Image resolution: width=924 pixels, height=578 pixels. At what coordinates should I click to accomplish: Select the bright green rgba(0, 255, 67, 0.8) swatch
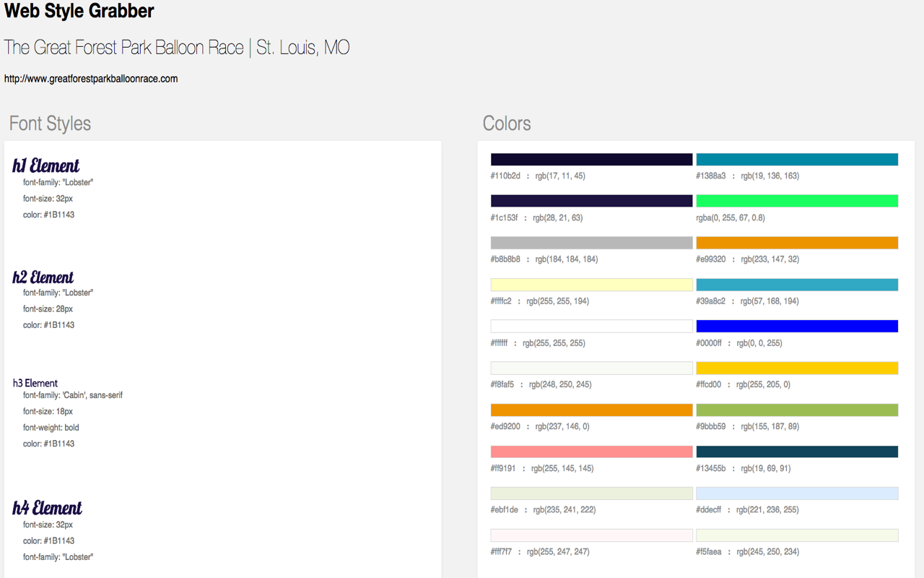(797, 201)
